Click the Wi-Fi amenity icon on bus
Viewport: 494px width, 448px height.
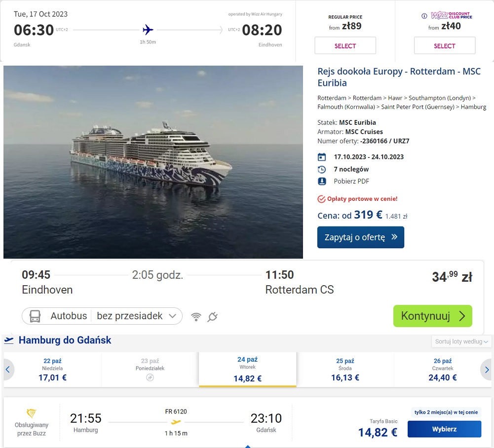pos(196,317)
